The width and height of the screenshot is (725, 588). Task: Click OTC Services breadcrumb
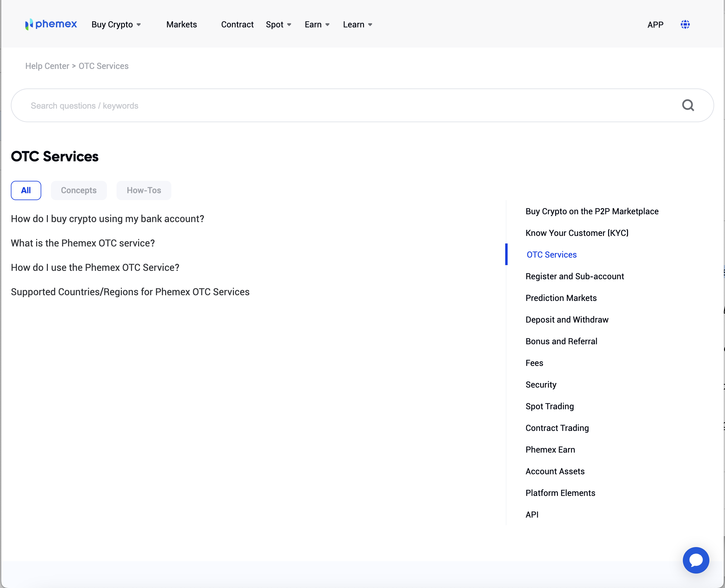tap(103, 66)
